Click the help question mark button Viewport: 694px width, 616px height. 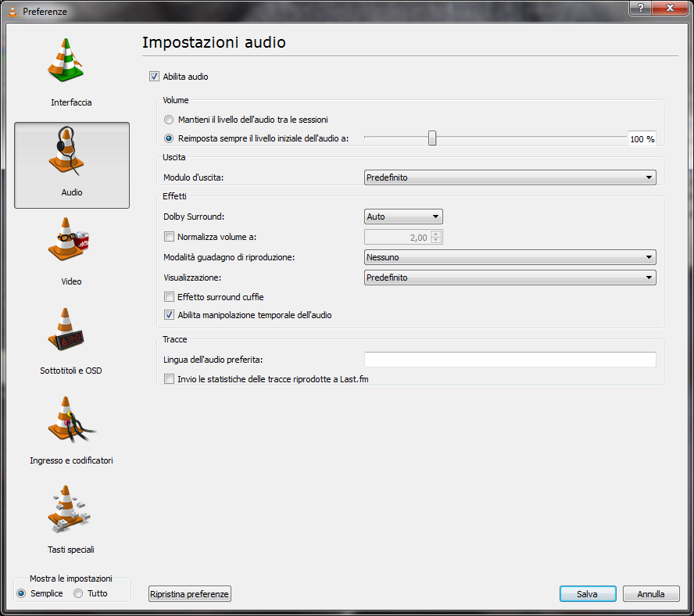click(x=641, y=7)
